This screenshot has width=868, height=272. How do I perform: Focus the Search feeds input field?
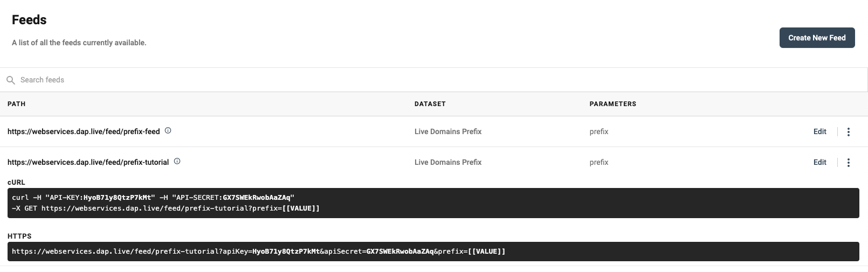(x=431, y=80)
